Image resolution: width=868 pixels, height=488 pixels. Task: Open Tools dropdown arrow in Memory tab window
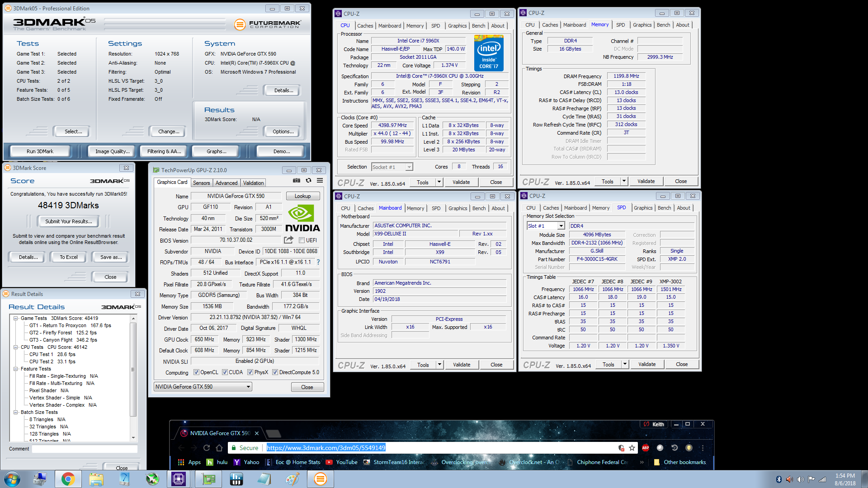click(624, 181)
